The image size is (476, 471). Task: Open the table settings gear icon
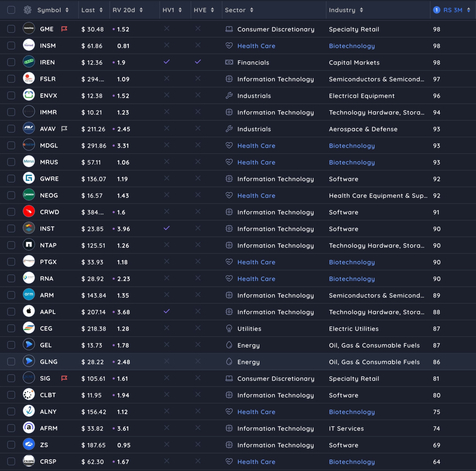[x=28, y=10]
